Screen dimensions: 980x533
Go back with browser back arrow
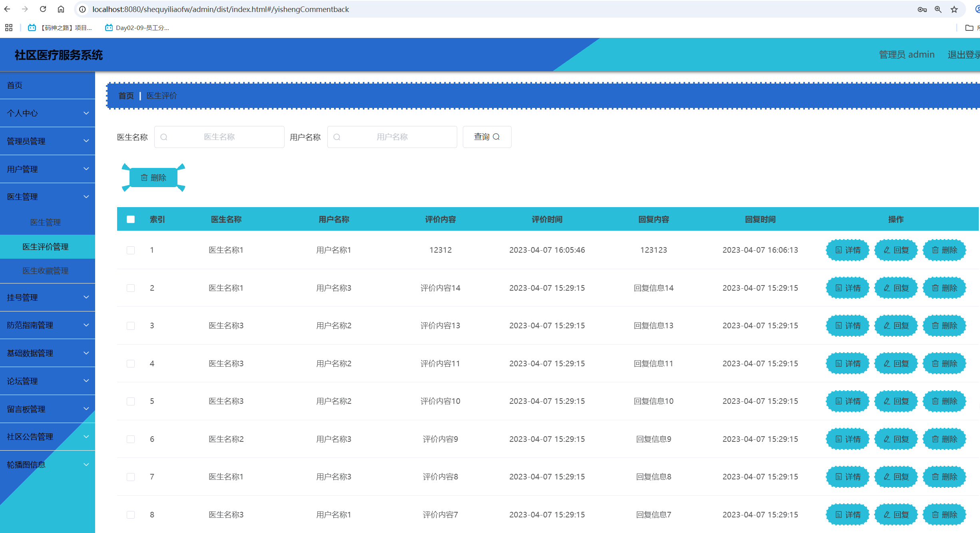pyautogui.click(x=7, y=9)
